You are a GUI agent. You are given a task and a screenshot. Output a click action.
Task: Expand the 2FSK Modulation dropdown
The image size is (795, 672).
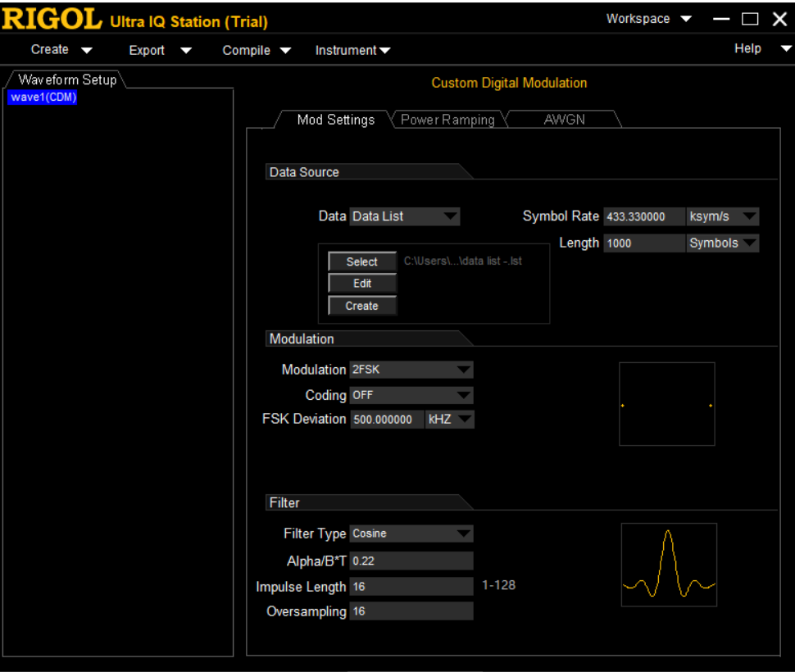point(411,370)
